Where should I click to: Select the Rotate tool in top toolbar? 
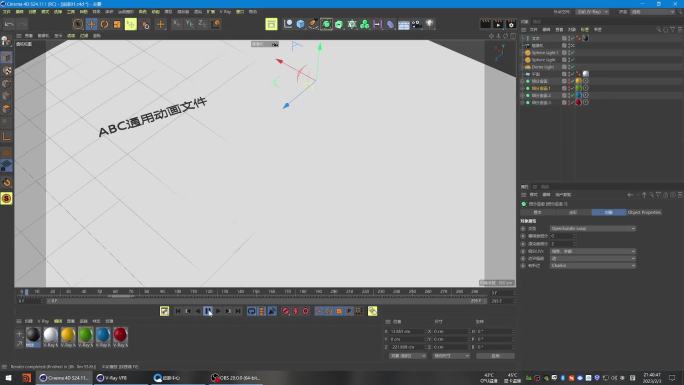[104, 24]
